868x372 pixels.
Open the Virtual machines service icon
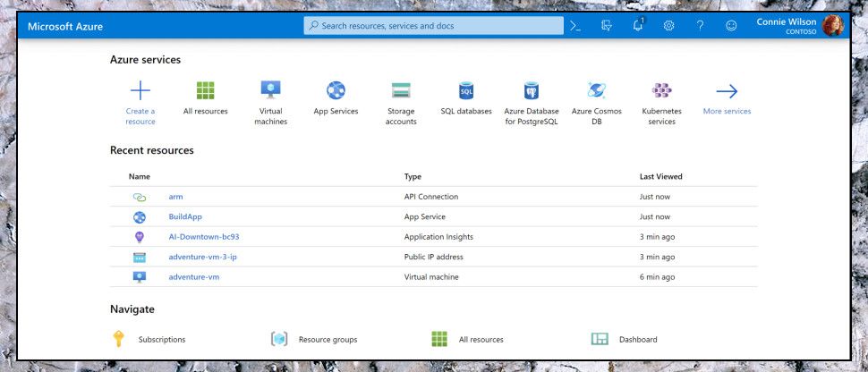tap(271, 89)
